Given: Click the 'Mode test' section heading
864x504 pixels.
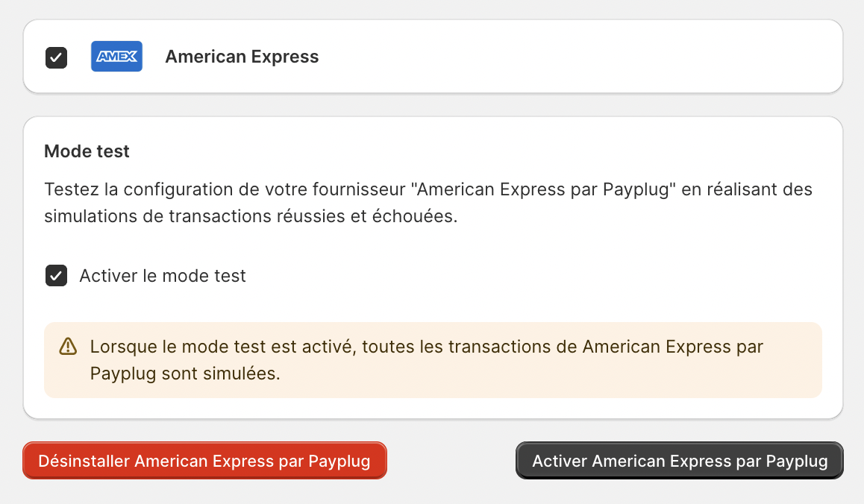Looking at the screenshot, I should 87,151.
